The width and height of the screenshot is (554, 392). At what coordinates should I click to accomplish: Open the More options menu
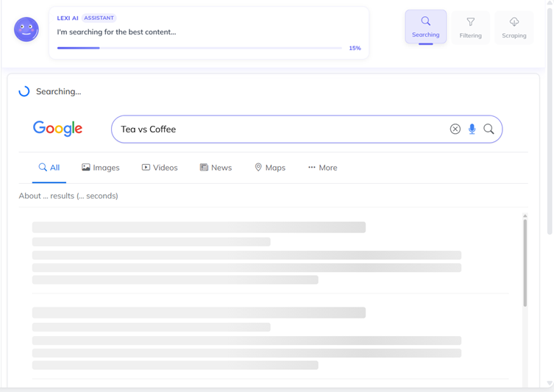coord(322,168)
